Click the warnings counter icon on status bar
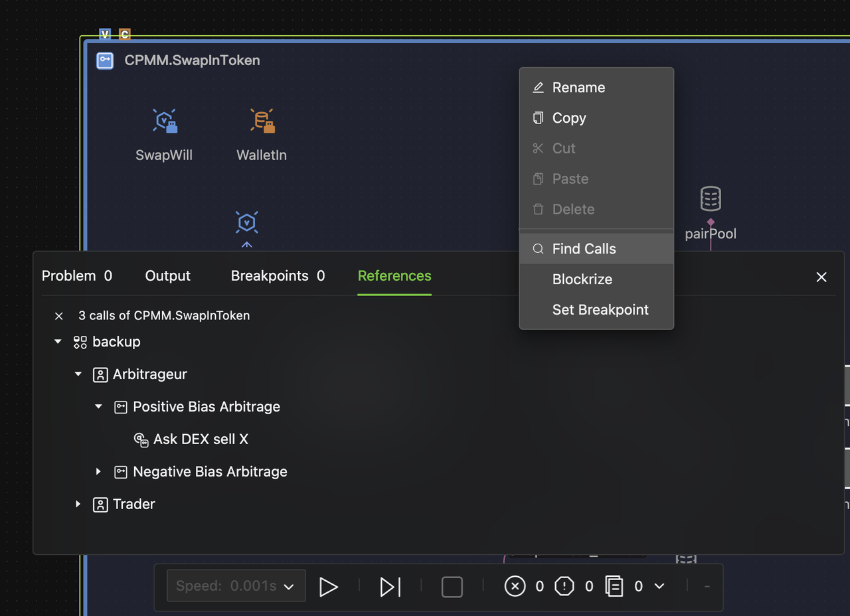 (x=564, y=586)
